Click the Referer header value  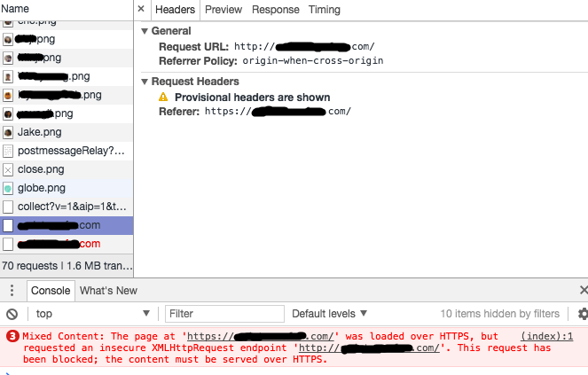click(x=278, y=112)
